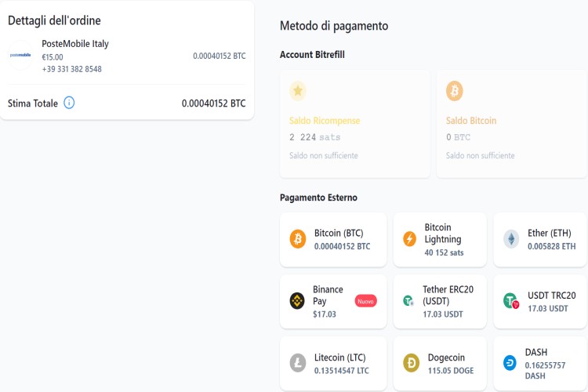Click the 0.005828 ETH amount
The image size is (588, 392).
(x=552, y=246)
